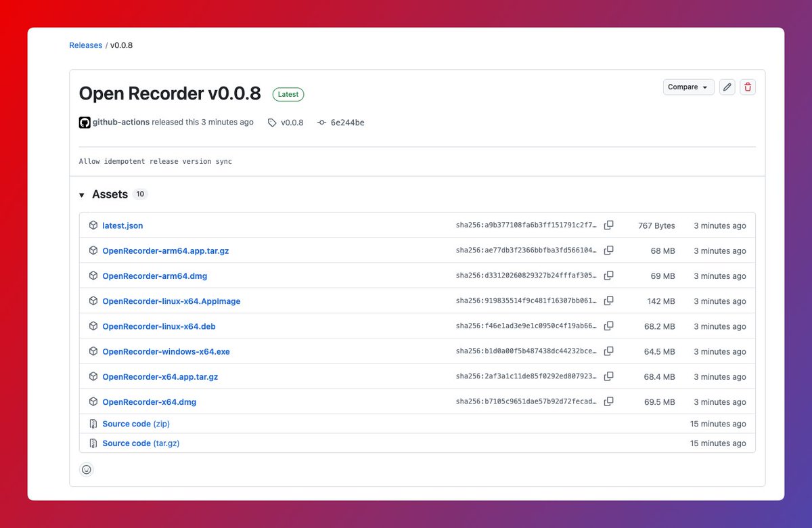Click the Assets count badge 10
This screenshot has width=812, height=528.
point(140,194)
